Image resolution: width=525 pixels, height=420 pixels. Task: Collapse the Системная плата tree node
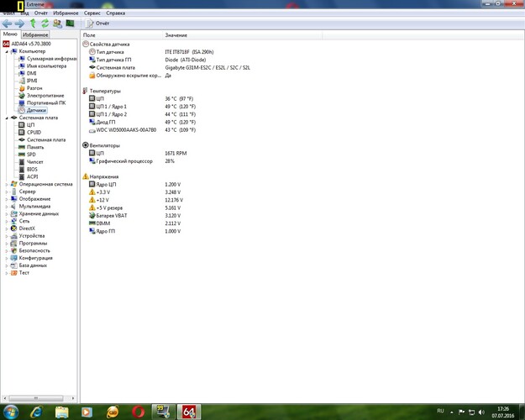coord(7,118)
